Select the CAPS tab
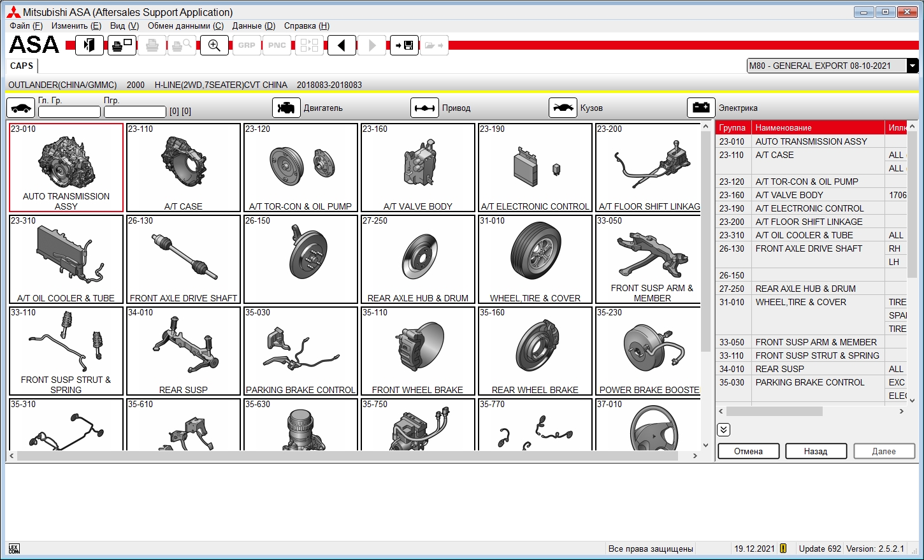The height and width of the screenshot is (560, 924). click(x=22, y=66)
